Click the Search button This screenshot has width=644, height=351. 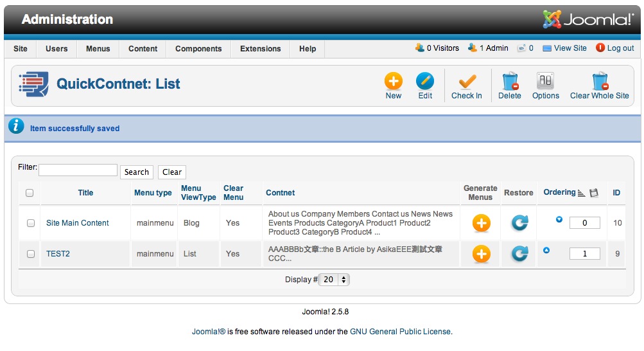coord(137,172)
